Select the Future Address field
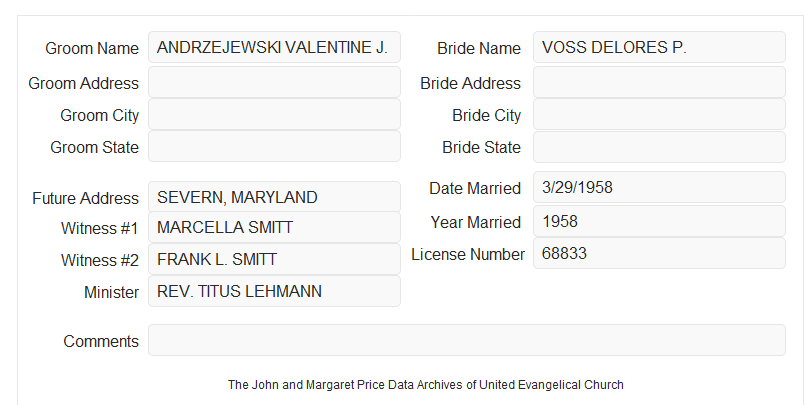The height and width of the screenshot is (405, 805). [x=274, y=197]
